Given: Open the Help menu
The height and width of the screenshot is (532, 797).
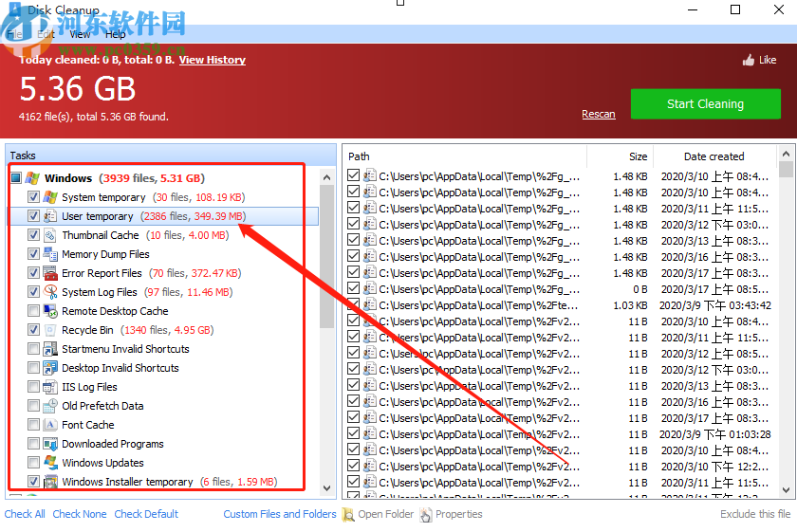Looking at the screenshot, I should [116, 34].
